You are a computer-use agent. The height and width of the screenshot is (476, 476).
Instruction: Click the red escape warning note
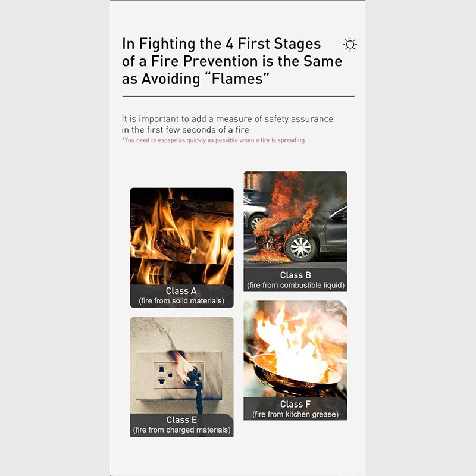coord(213,140)
